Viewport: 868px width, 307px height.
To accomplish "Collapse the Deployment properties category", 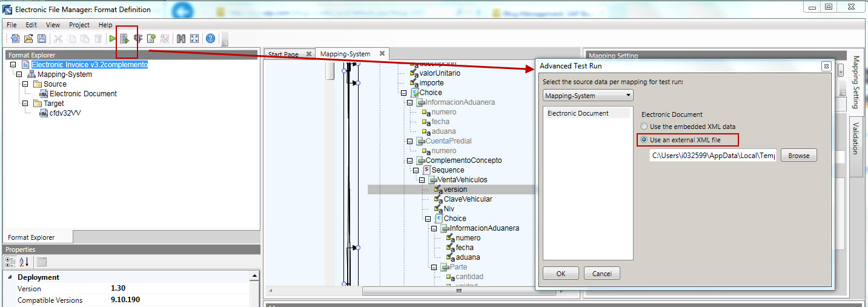I will 10,277.
